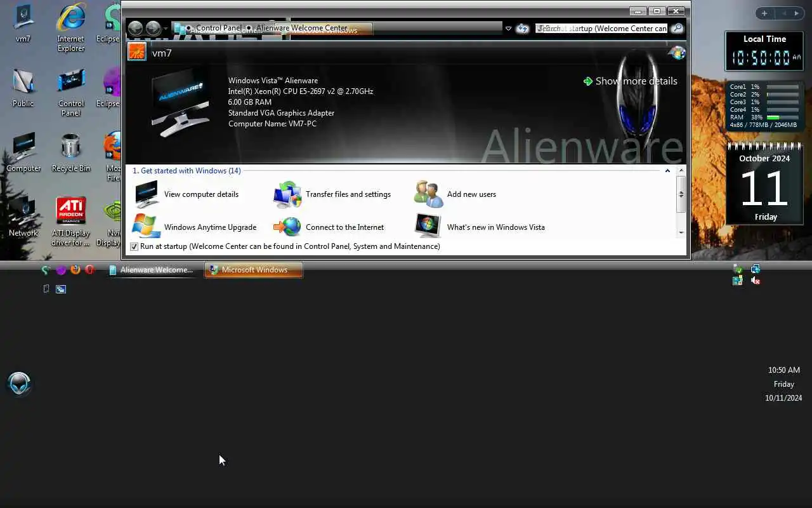Click the search magnifier icon
The width and height of the screenshot is (812, 508).
tap(677, 29)
